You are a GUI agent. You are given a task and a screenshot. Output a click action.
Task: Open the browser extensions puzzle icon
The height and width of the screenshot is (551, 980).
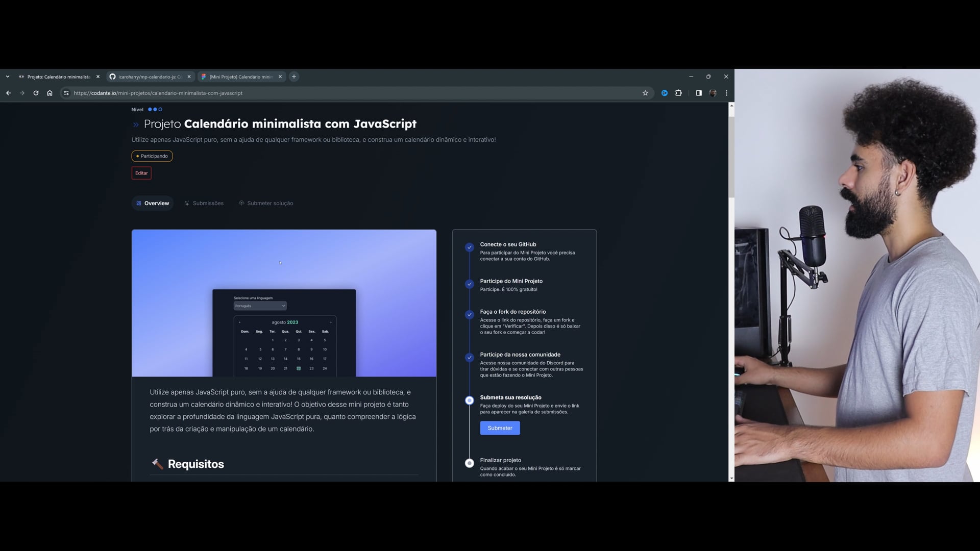(x=678, y=93)
